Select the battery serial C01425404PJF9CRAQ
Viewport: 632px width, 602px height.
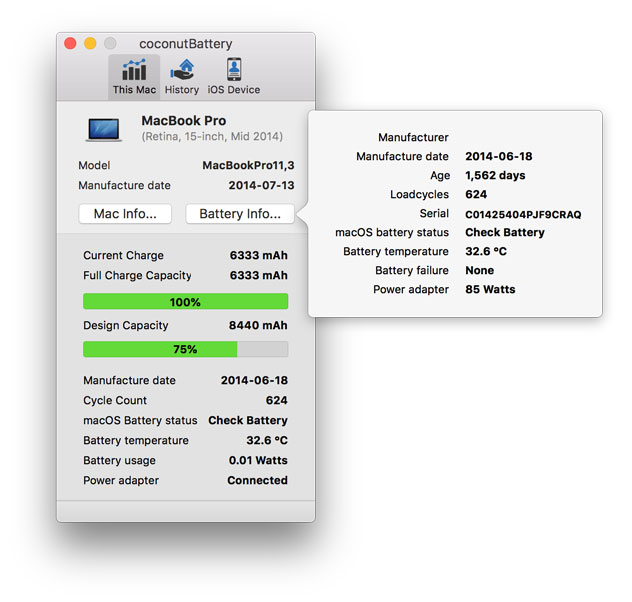[x=523, y=214]
